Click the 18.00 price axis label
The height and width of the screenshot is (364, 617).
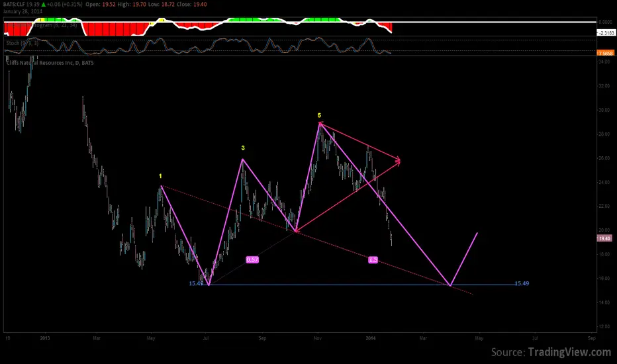click(604, 254)
